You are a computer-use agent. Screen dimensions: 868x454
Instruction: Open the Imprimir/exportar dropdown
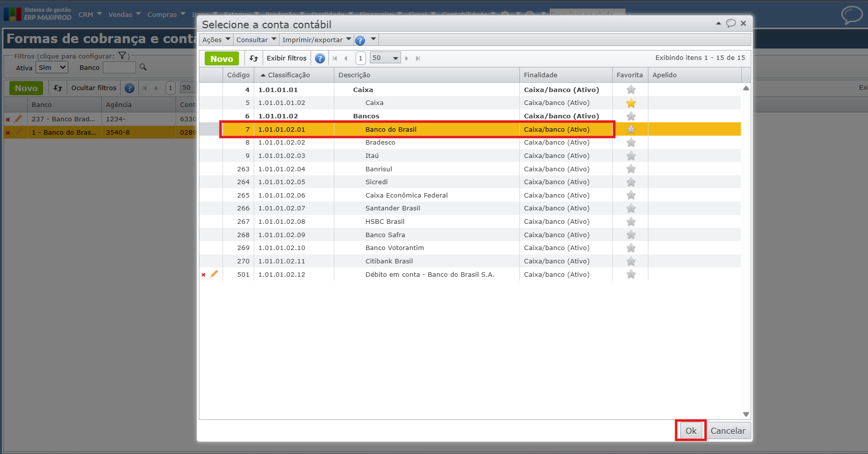(x=317, y=40)
